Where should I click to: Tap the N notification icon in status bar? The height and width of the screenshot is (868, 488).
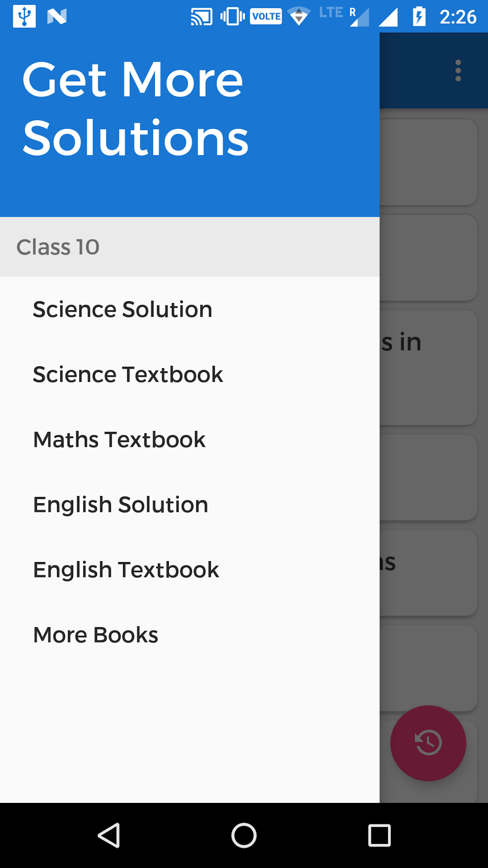56,17
